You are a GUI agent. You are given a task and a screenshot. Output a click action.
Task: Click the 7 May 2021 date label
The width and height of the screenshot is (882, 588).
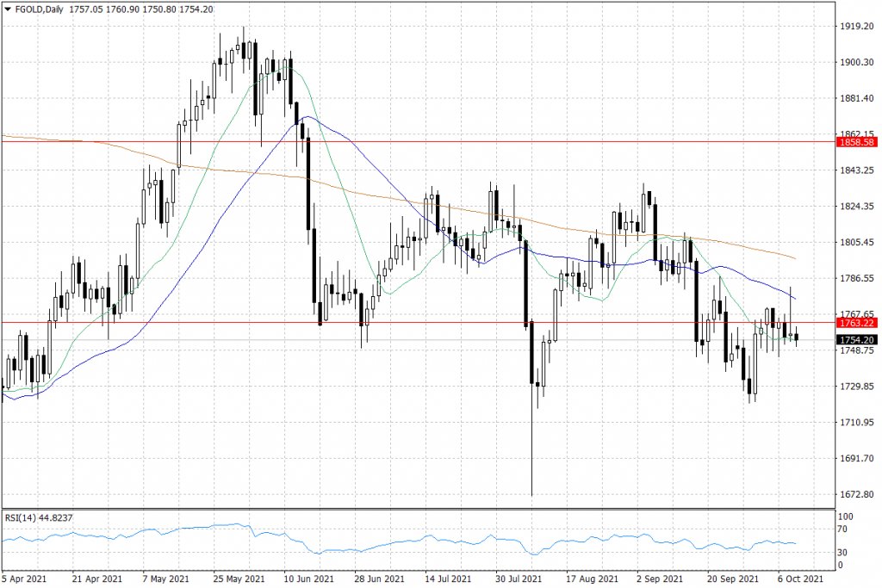pyautogui.click(x=165, y=579)
